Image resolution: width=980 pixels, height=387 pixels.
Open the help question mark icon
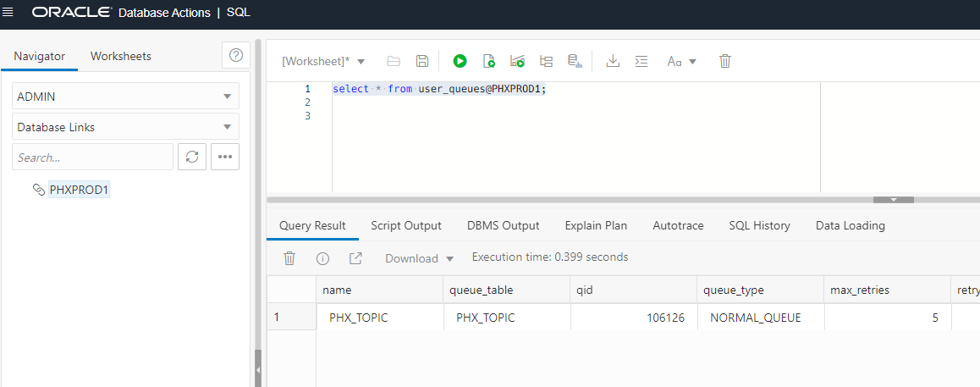236,55
